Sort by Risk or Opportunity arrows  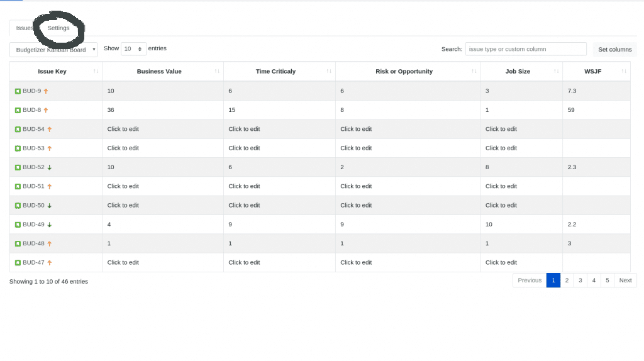coord(474,72)
